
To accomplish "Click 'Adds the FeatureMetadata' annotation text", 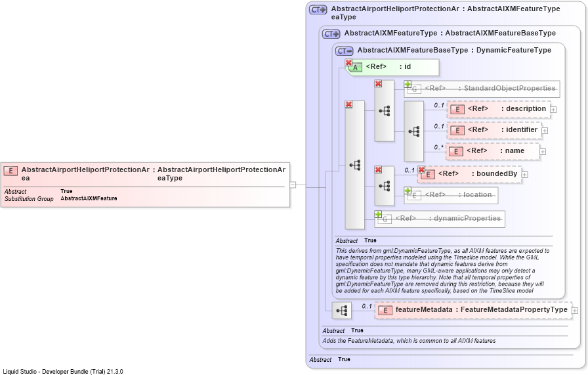I will (409, 341).
